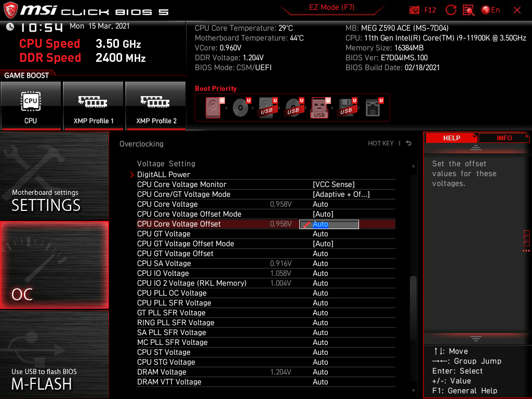The image size is (532, 399).
Task: Open the SETTINGS motherboard section
Action: point(54,176)
